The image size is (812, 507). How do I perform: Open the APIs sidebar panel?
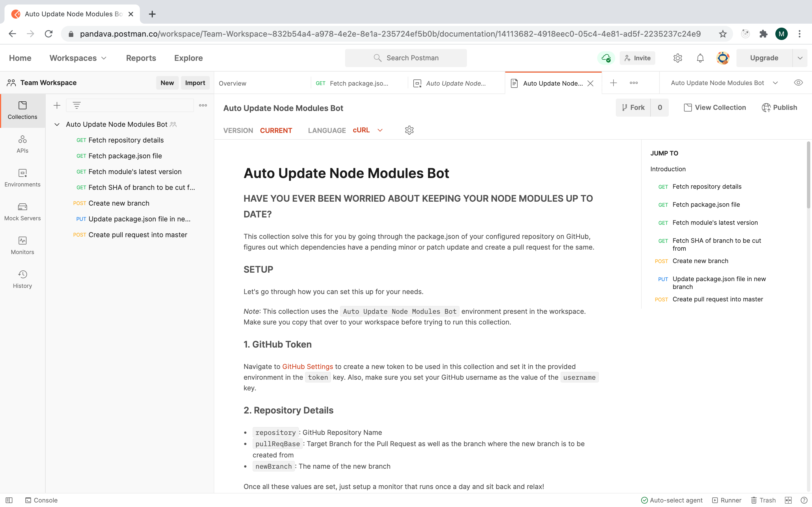click(x=23, y=144)
